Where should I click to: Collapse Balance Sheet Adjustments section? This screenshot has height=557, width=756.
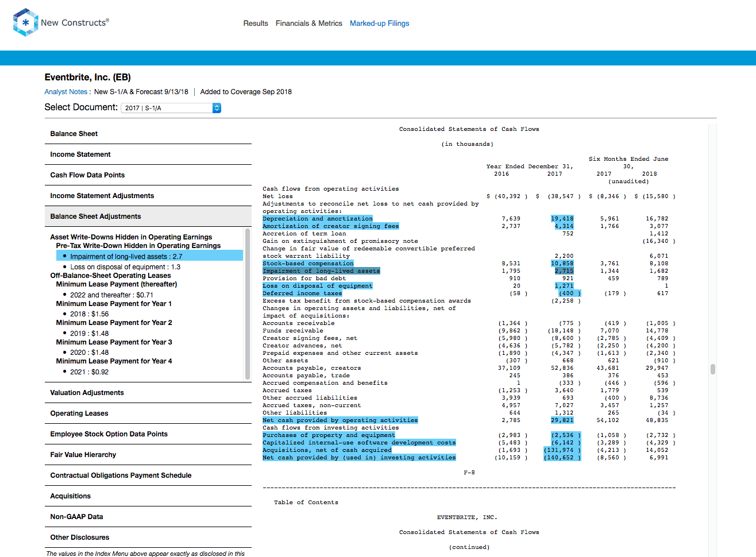click(x=148, y=216)
